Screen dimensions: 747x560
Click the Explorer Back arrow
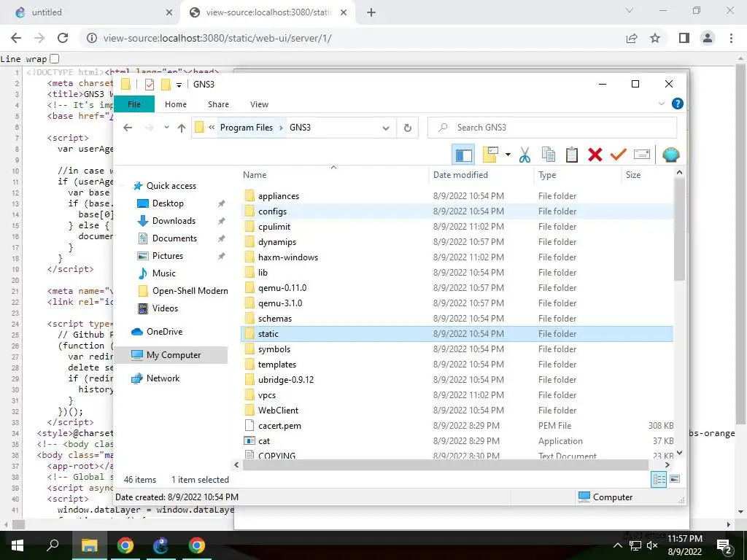(x=128, y=128)
